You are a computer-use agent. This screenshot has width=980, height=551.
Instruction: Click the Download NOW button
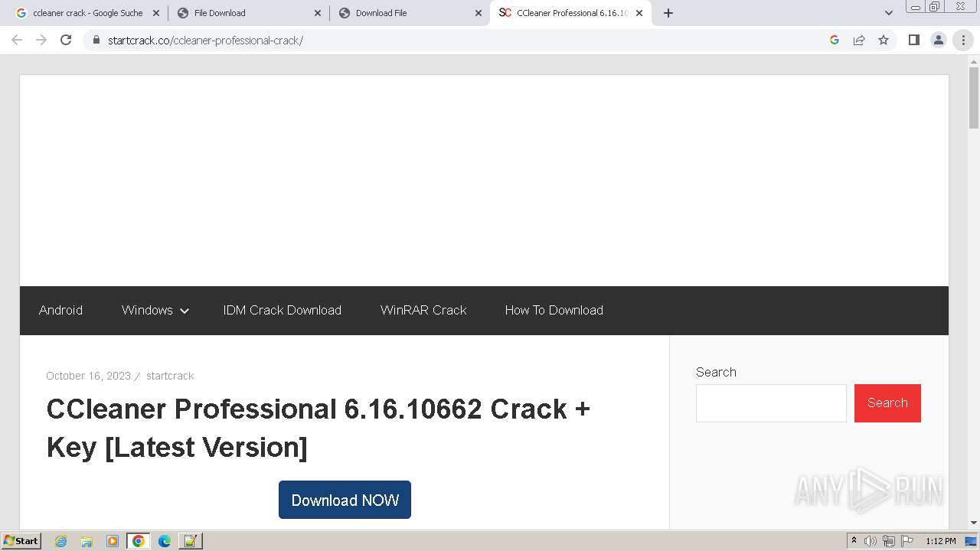(345, 500)
